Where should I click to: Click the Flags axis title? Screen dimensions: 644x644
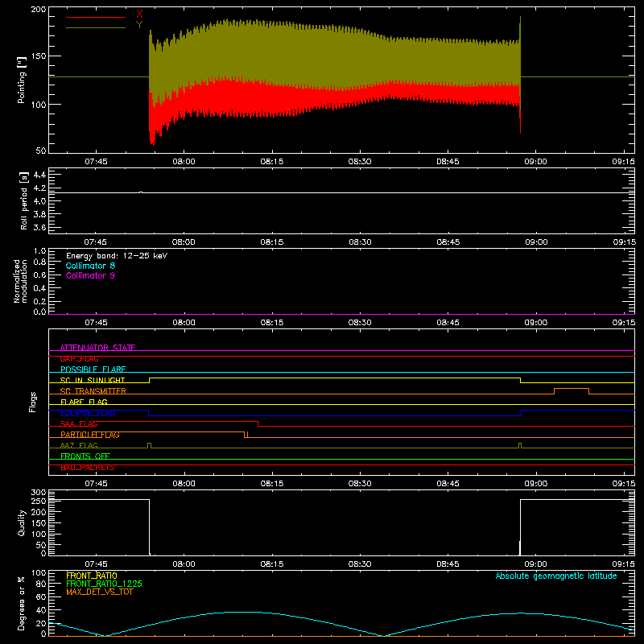pyautogui.click(x=32, y=402)
